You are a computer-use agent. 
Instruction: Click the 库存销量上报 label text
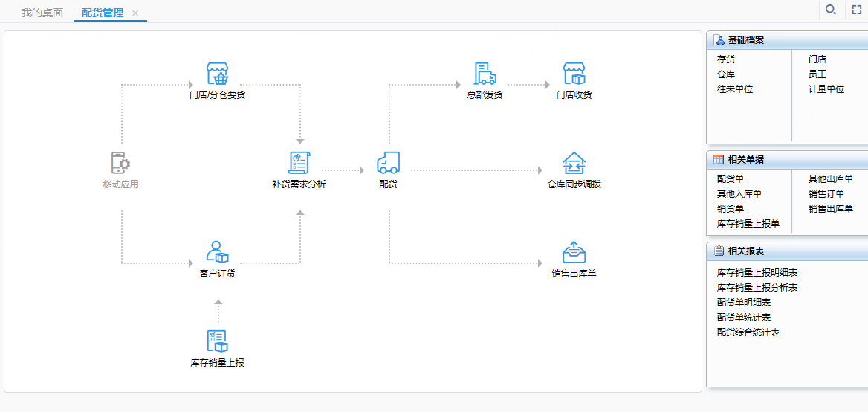pos(218,363)
